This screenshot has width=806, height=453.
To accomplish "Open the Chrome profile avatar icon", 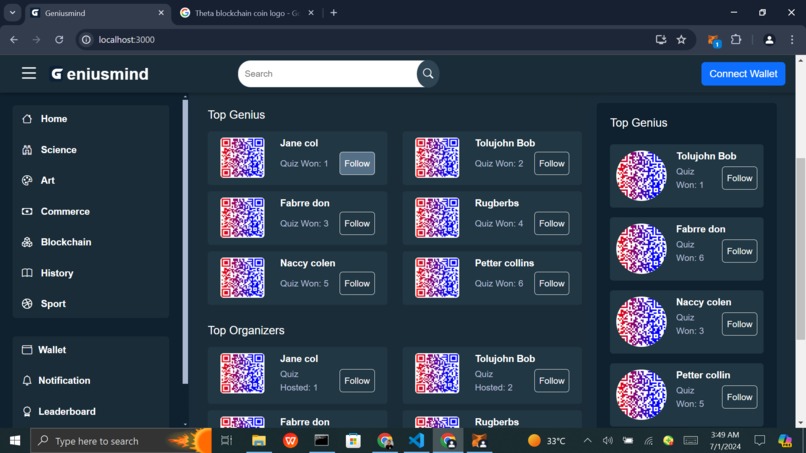I will point(769,40).
